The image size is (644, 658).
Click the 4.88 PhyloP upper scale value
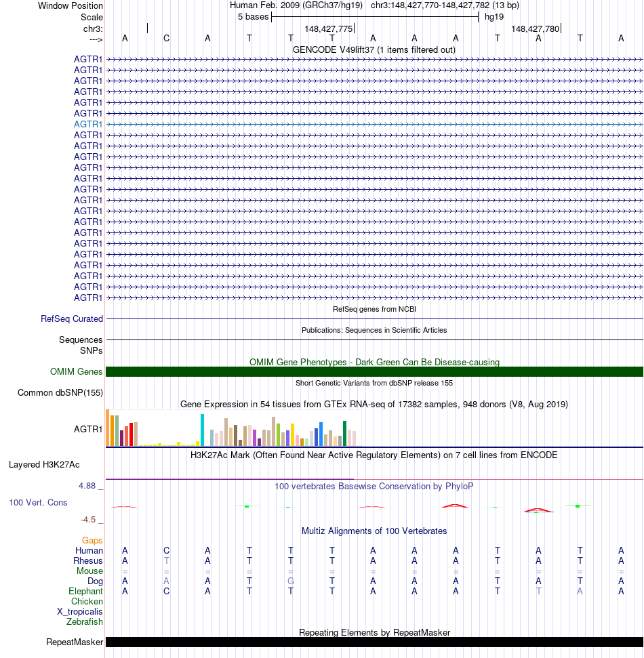coord(87,486)
